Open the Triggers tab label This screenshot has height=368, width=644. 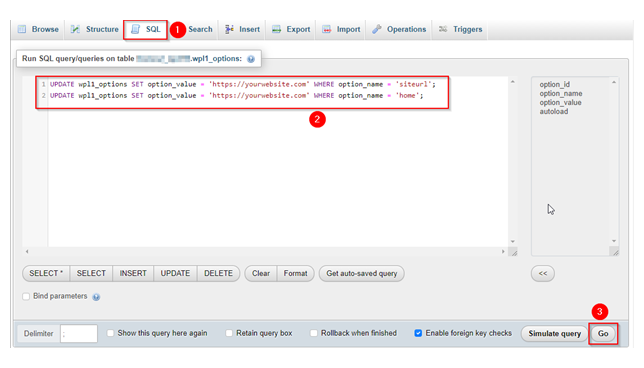pyautogui.click(x=468, y=29)
